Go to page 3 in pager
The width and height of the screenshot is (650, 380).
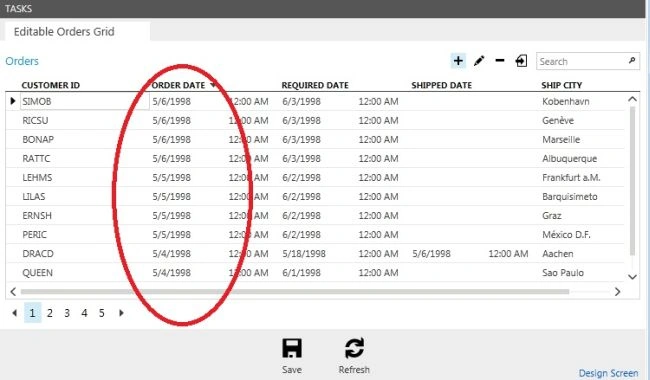pyautogui.click(x=67, y=313)
